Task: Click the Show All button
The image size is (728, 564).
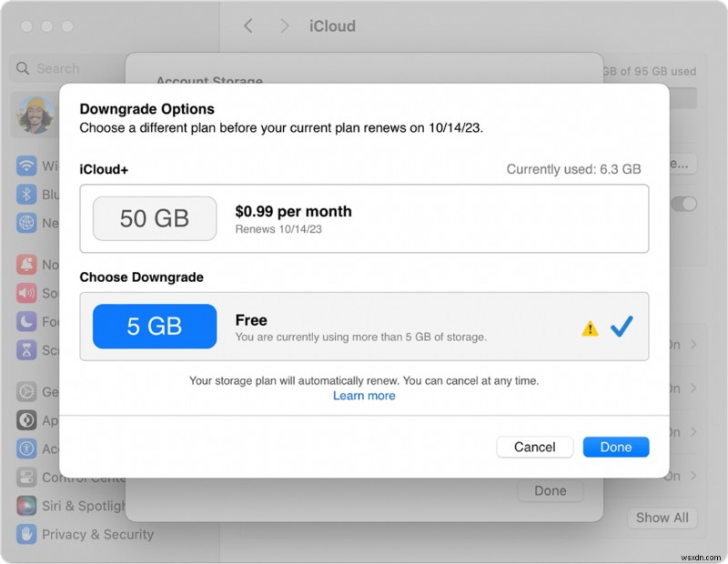Action: 662,518
